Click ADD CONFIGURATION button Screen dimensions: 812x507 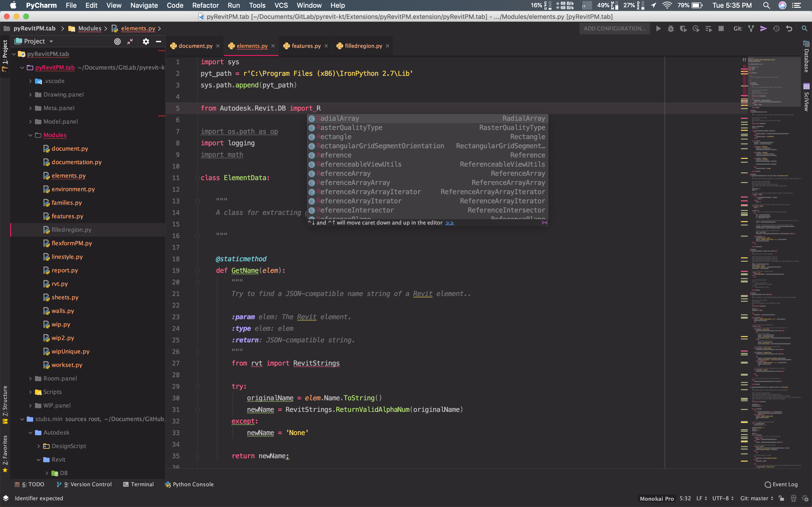pos(614,28)
